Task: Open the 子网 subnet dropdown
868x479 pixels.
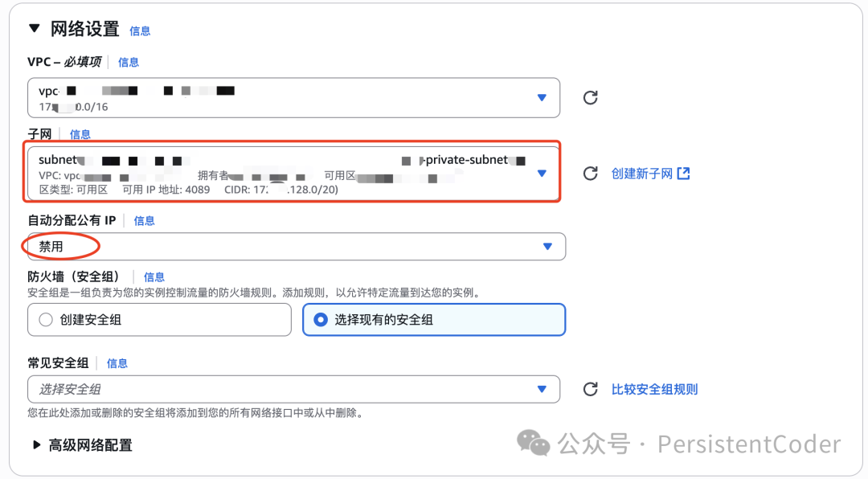Action: point(293,174)
